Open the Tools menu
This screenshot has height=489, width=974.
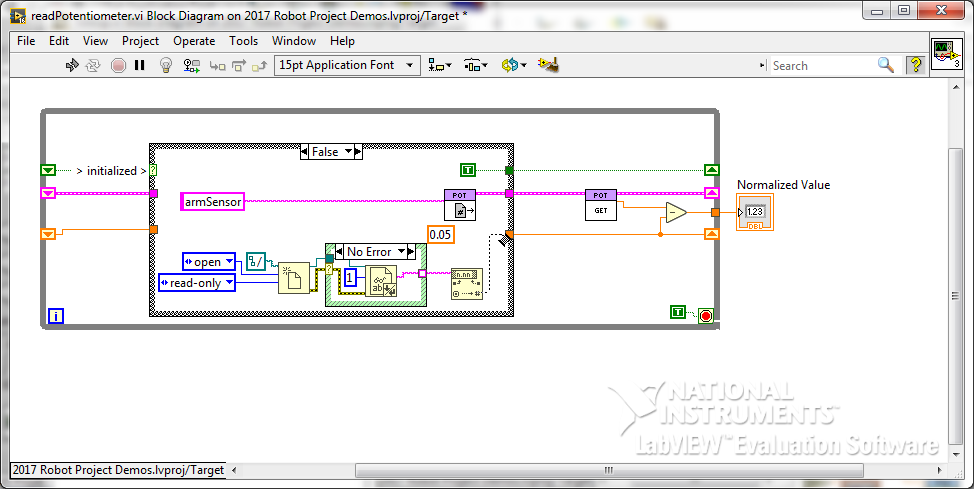tap(243, 41)
